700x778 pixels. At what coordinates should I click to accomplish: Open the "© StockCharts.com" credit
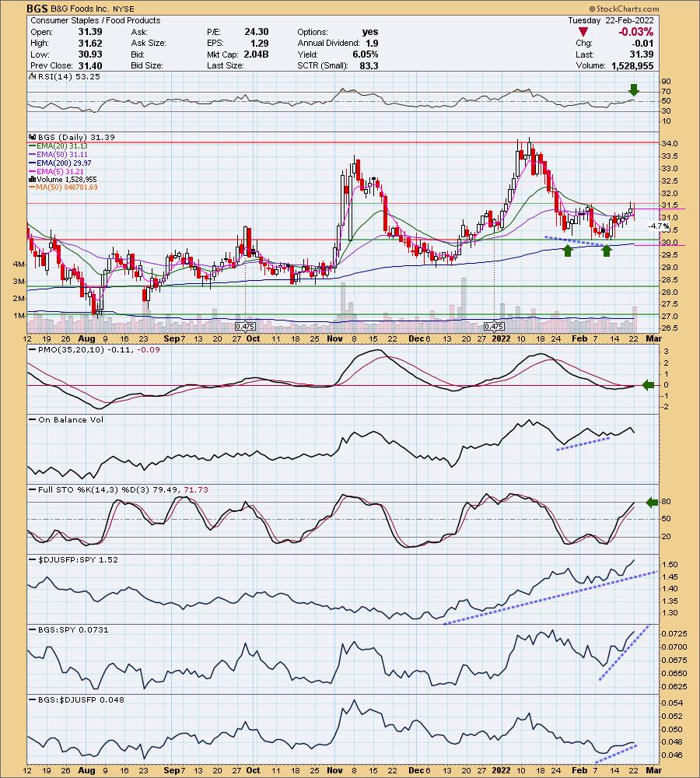coord(624,9)
